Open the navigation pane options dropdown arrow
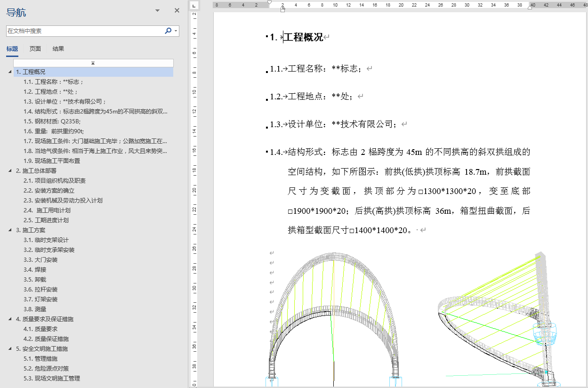This screenshot has width=588, height=388. (156, 10)
